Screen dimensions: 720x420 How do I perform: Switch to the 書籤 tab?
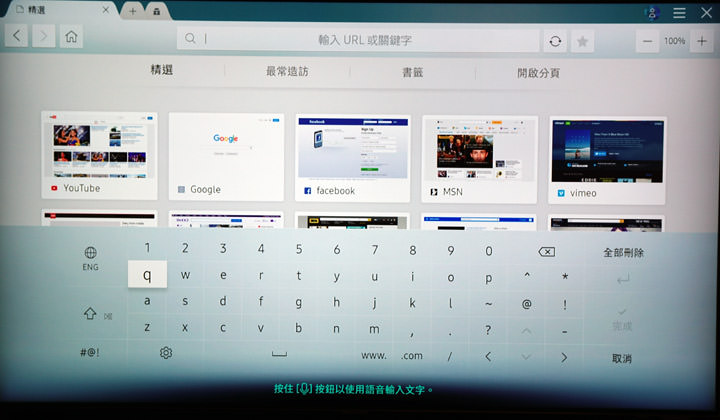tap(412, 72)
